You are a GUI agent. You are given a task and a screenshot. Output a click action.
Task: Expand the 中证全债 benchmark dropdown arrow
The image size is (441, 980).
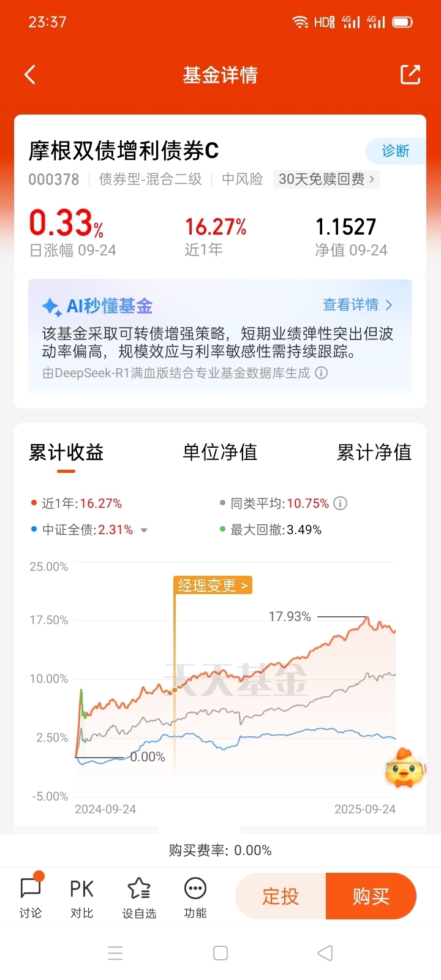point(144,530)
